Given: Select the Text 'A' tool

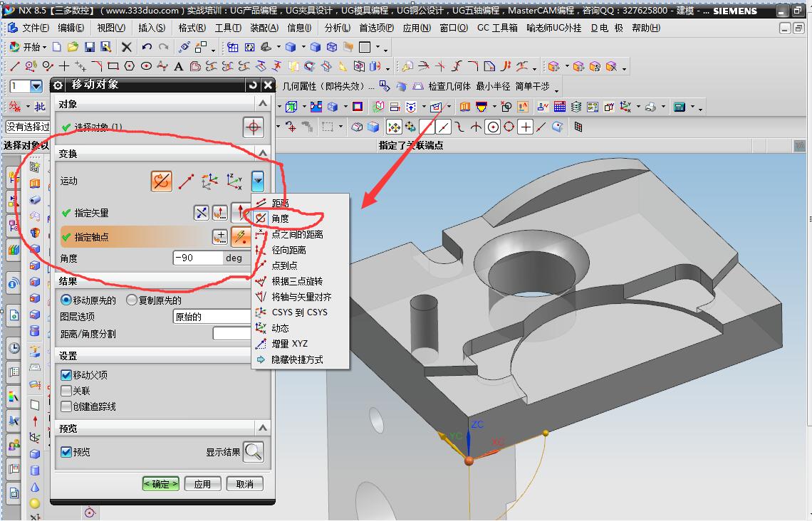Looking at the screenshot, I should (x=179, y=66).
